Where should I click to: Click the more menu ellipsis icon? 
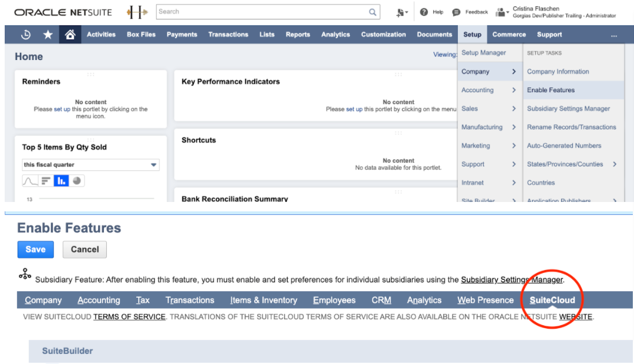[614, 35]
